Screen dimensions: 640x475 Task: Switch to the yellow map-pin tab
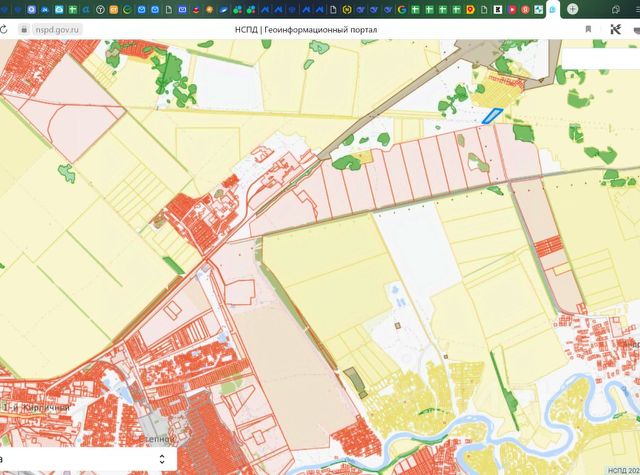tap(470, 9)
